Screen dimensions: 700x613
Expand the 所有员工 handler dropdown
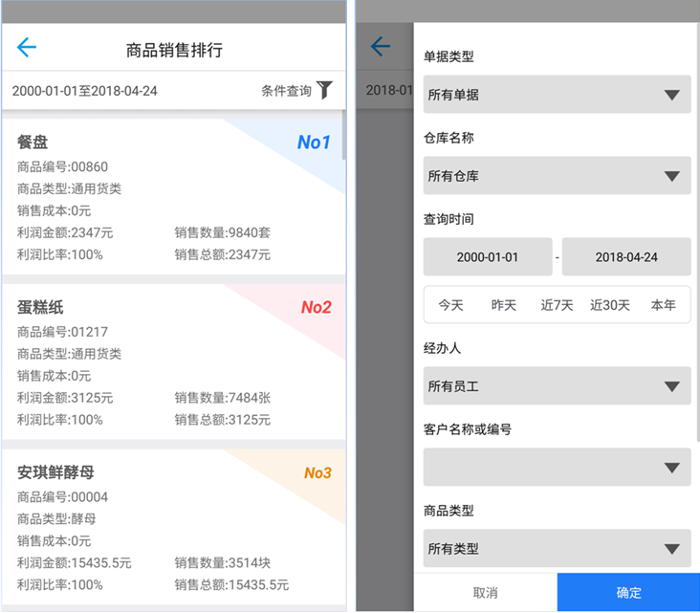pos(557,386)
